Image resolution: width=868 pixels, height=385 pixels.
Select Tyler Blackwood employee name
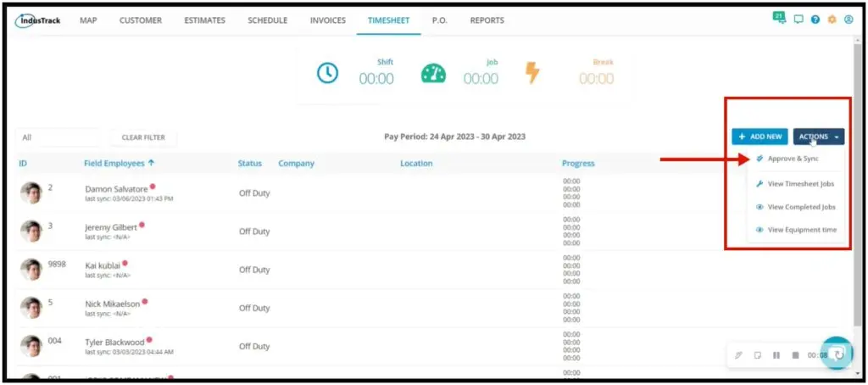click(114, 342)
